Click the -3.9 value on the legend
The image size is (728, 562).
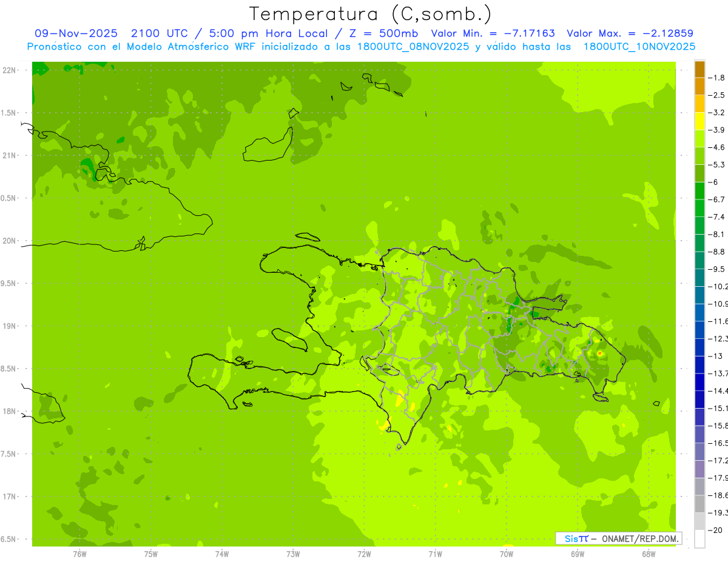(717, 130)
